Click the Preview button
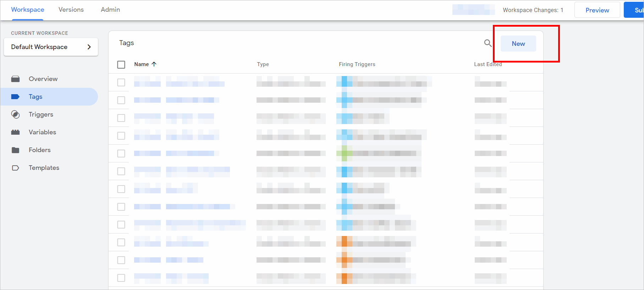Viewport: 644px width, 290px height. pos(597,10)
